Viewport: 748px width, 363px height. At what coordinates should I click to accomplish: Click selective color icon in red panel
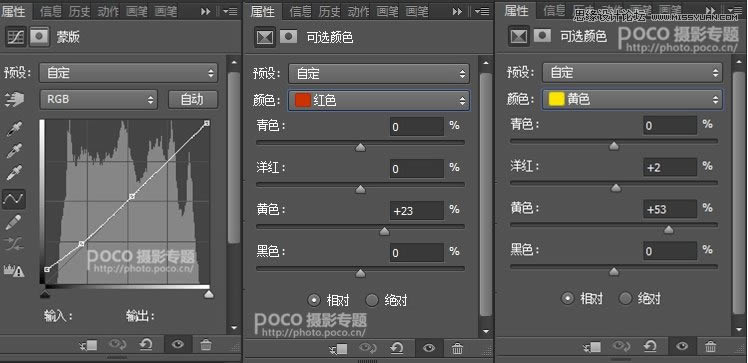(264, 37)
